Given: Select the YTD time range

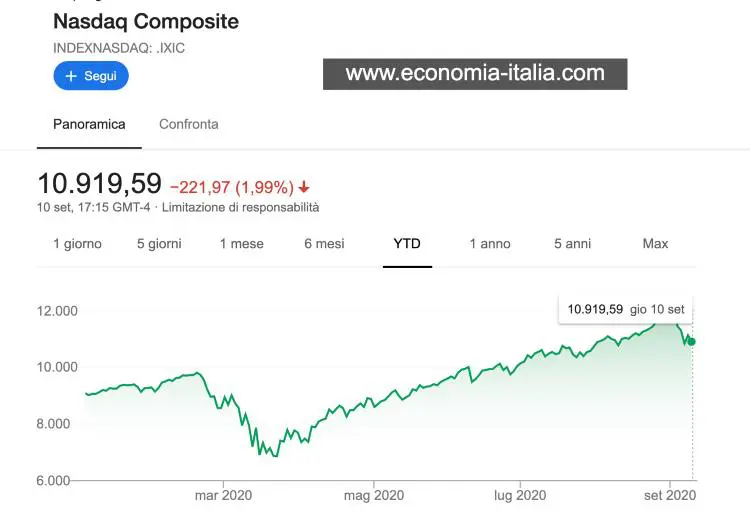Looking at the screenshot, I should (407, 244).
